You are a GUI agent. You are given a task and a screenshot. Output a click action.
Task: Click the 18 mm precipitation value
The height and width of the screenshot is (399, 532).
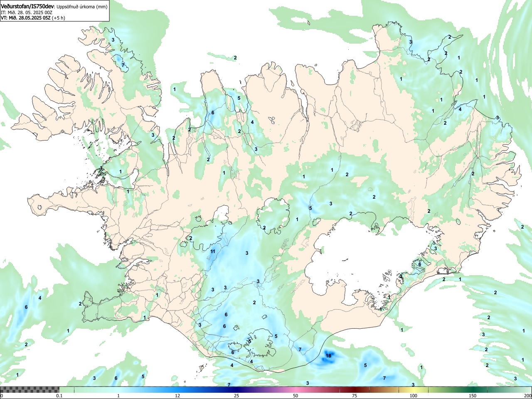point(328,356)
